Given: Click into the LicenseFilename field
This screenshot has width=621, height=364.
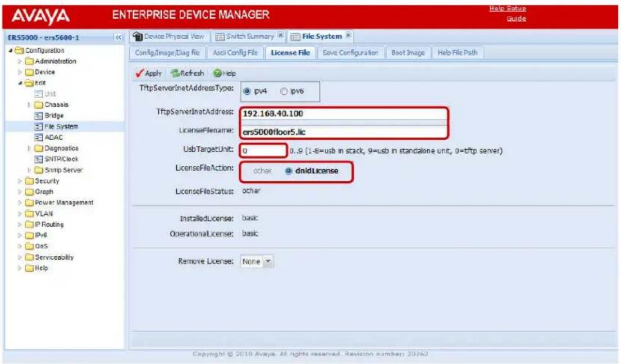Looking at the screenshot, I should [x=344, y=132].
